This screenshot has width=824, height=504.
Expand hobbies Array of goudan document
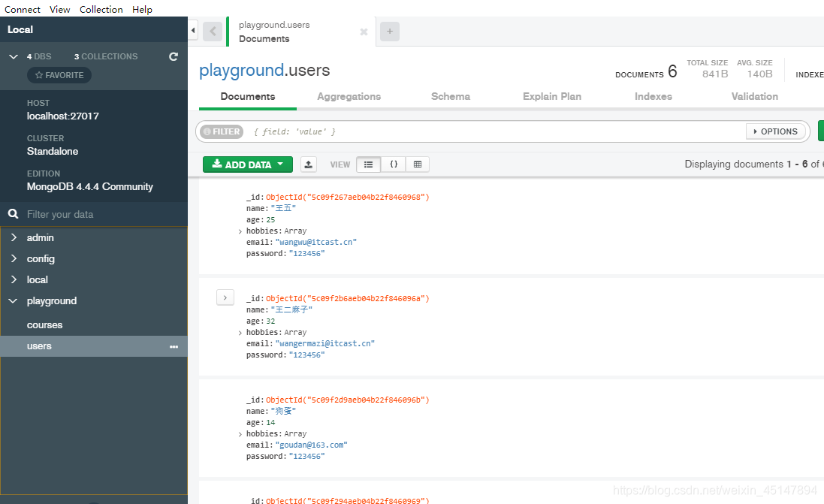240,434
